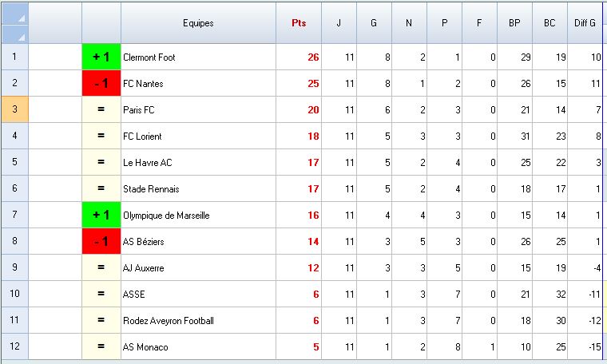This screenshot has height=364, width=607.
Task: Select the green +1 cell for Olympique de Marseille
Action: tap(101, 215)
